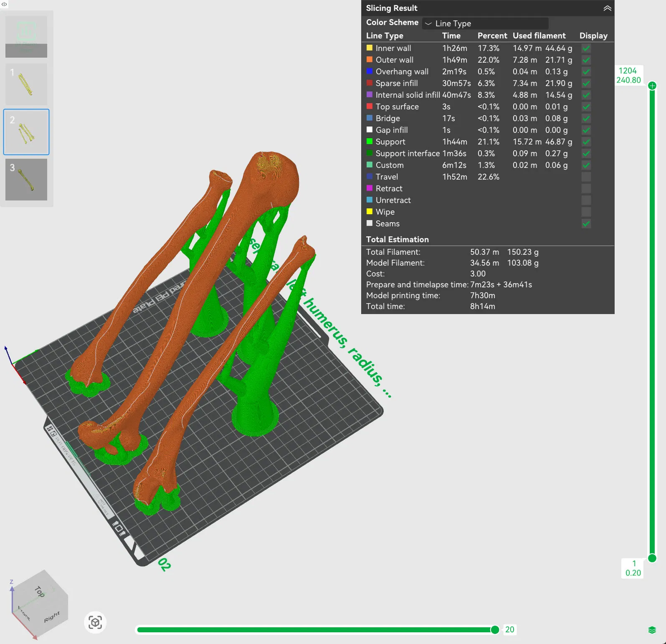Toggle Custom display checkbox
The height and width of the screenshot is (644, 666).
[x=586, y=165]
